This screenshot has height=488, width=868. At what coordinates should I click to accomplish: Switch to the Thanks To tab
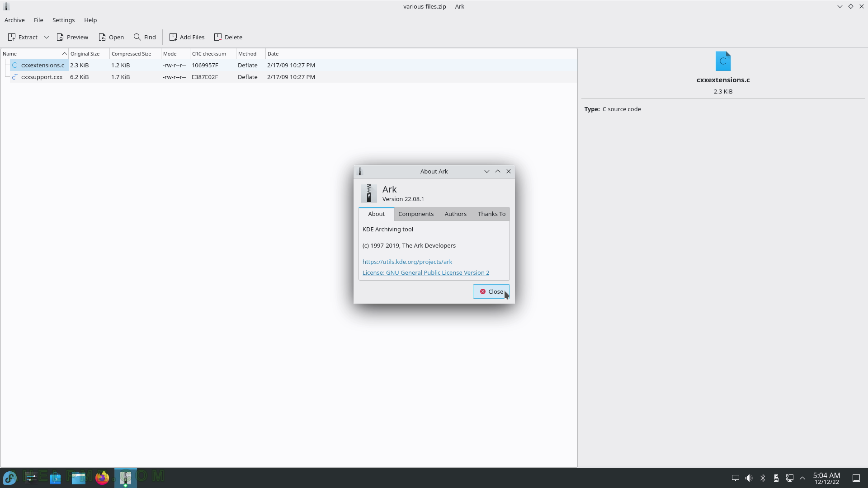(491, 214)
